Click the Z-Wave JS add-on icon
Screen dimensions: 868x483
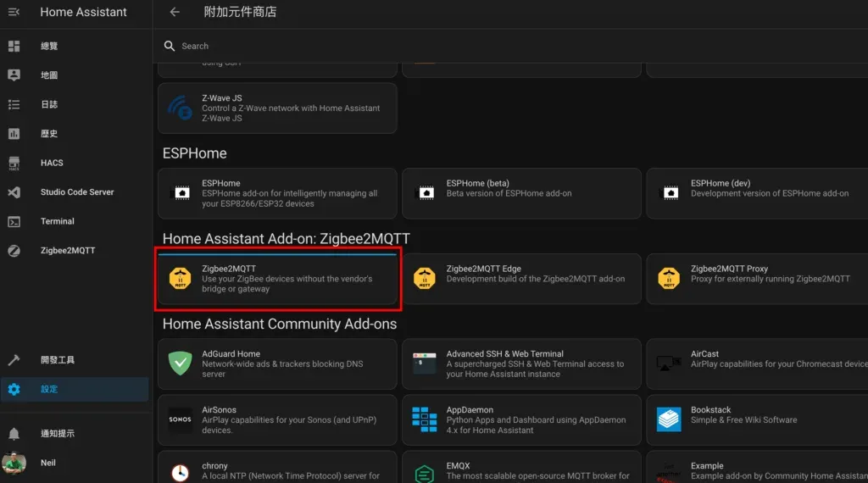[x=180, y=108]
